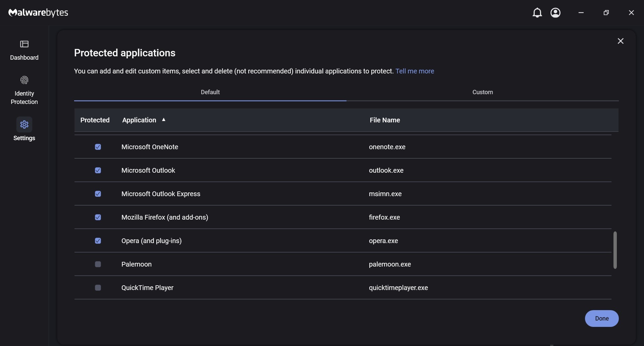Close the Protected applications panel
This screenshot has width=644, height=346.
coord(621,41)
